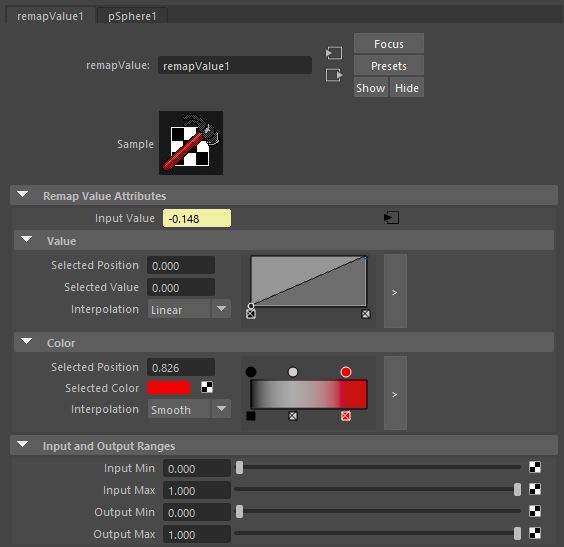Image resolution: width=564 pixels, height=547 pixels.
Task: Switch to the remapValue1 tab
Action: pos(50,16)
